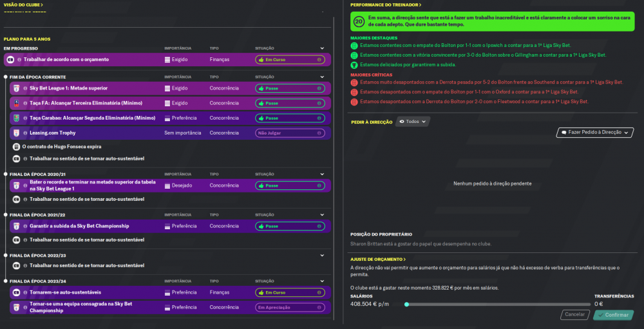Image resolution: width=644 pixels, height=329 pixels.
Task: Click the 'Confirmar' button
Action: coord(613,315)
